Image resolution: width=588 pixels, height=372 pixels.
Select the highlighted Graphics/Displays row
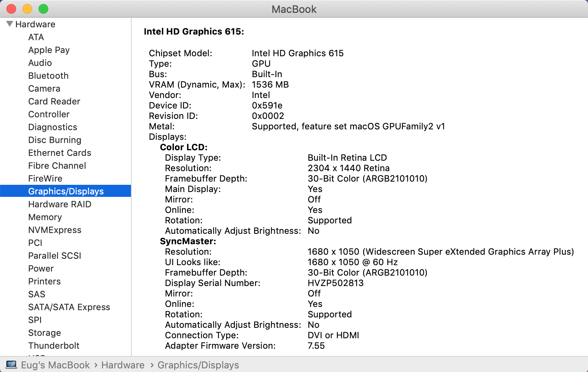tap(65, 191)
